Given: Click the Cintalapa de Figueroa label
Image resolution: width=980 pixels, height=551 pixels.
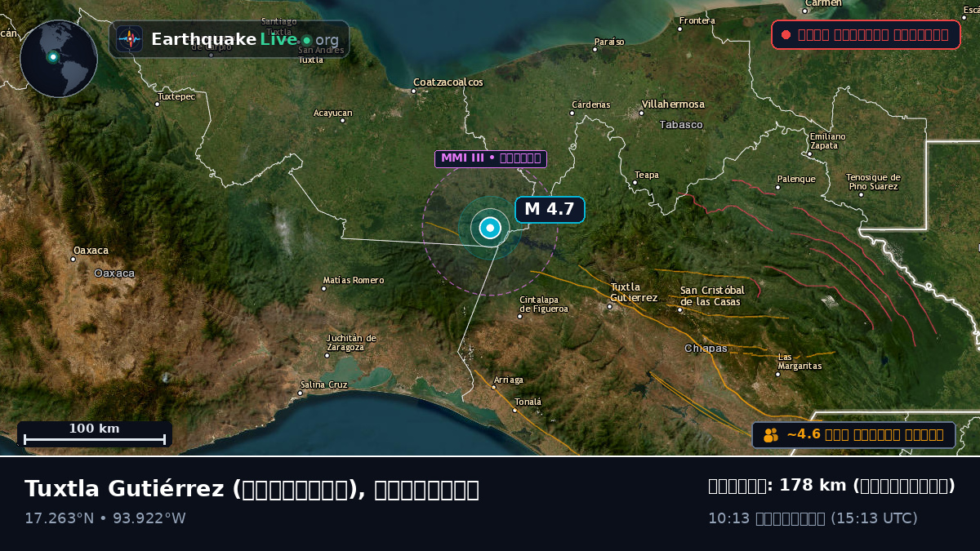Looking at the screenshot, I should (544, 304).
